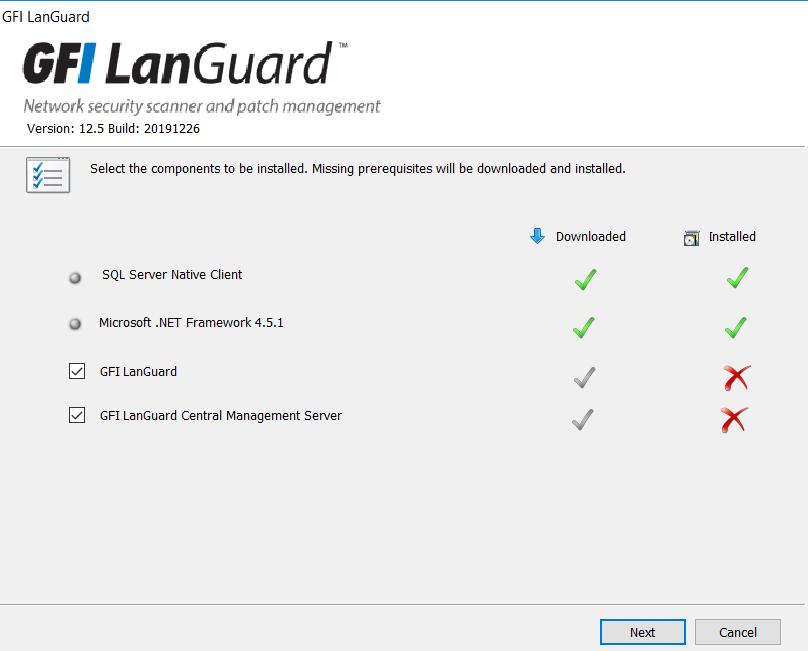Image resolution: width=808 pixels, height=651 pixels.
Task: Click GFI LanGuard red not-installed X
Action: [x=737, y=377]
